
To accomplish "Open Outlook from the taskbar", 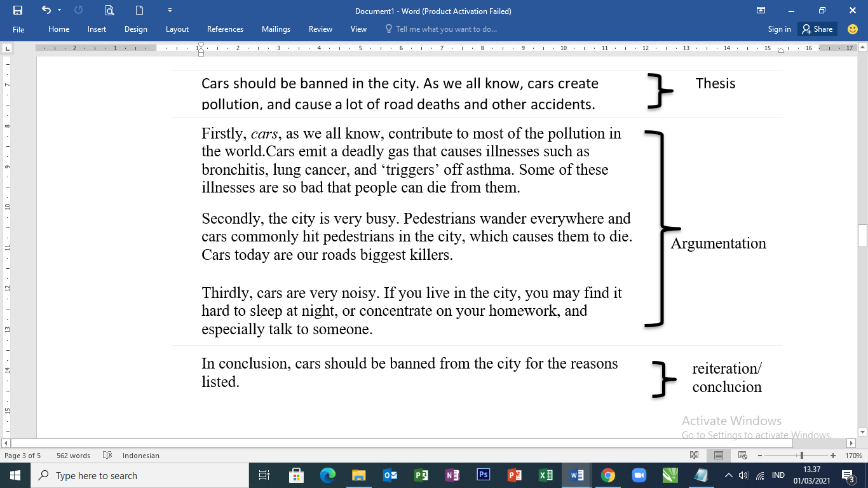I will [390, 475].
